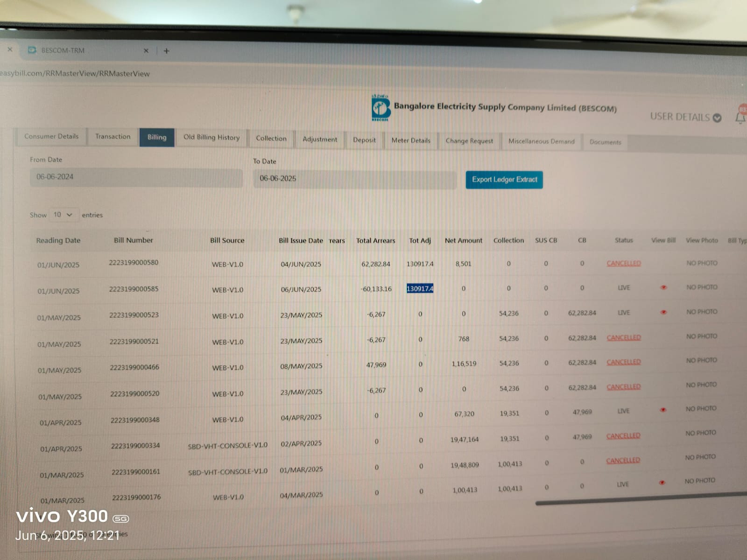The image size is (747, 560).
Task: Click the highlighted Tot Adj value 130917.4
Action: tap(420, 288)
